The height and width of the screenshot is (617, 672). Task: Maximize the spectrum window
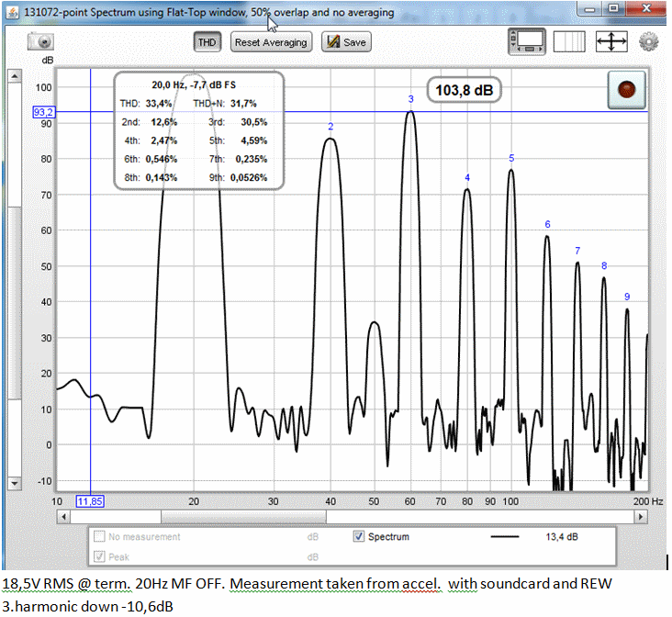tap(614, 8)
